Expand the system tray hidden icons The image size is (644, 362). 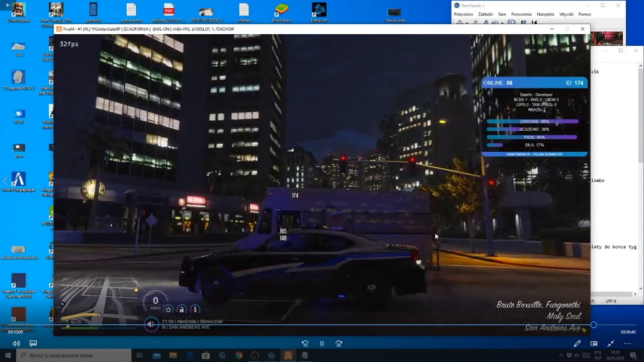point(561,355)
